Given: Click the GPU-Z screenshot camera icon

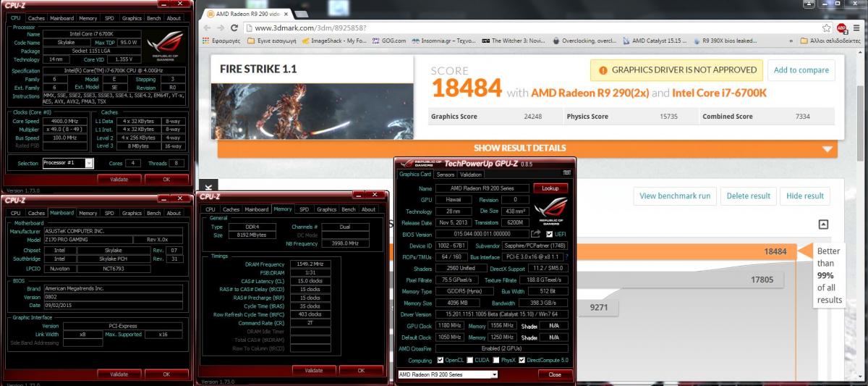Looking at the screenshot, I should coord(566,174).
